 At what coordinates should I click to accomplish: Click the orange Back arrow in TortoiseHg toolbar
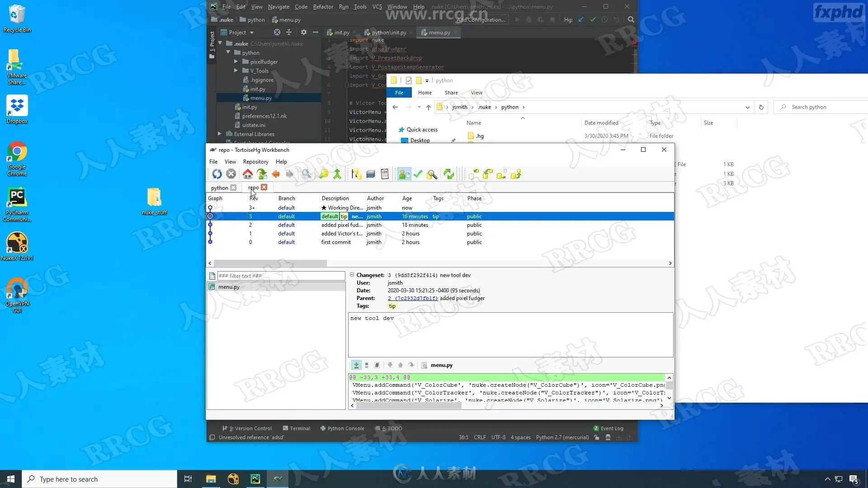coord(276,174)
